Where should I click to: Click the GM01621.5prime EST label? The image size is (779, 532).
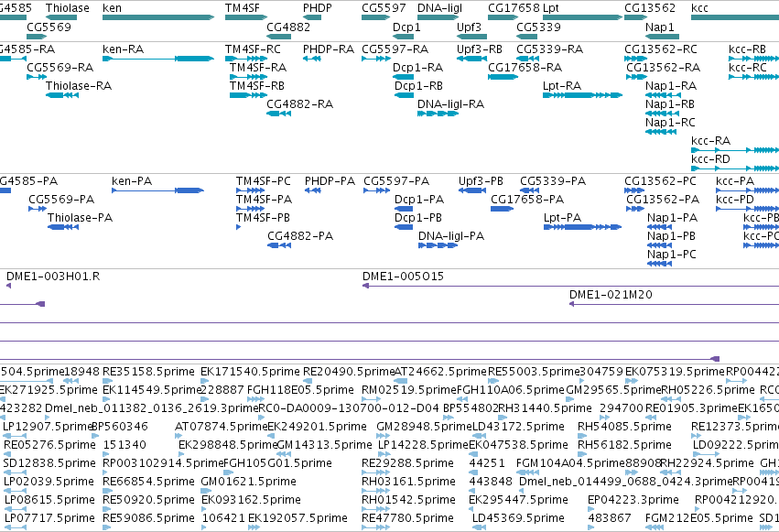pyautogui.click(x=248, y=482)
